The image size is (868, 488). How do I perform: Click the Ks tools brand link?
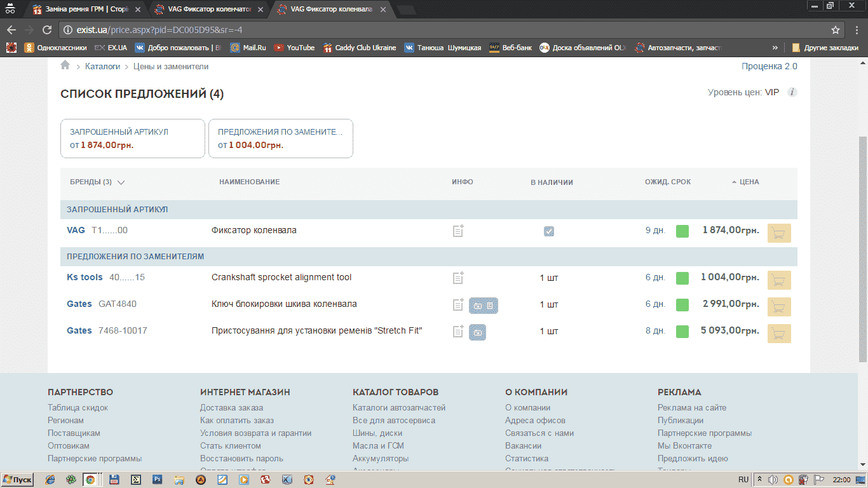click(x=85, y=277)
